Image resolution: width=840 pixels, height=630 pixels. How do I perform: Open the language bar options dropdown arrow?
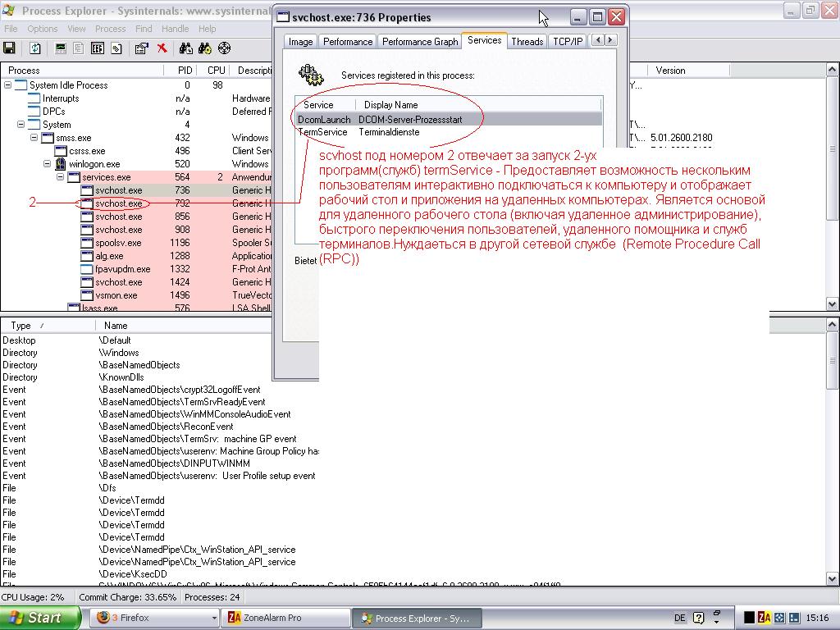click(x=717, y=622)
